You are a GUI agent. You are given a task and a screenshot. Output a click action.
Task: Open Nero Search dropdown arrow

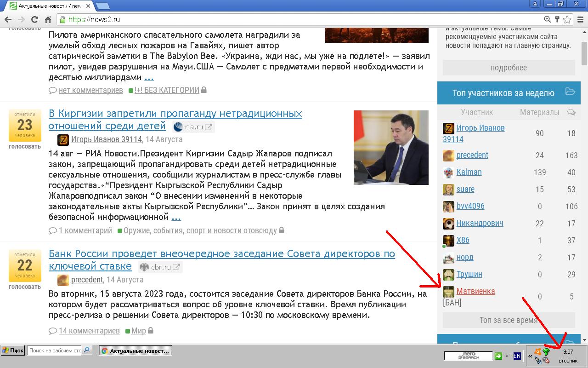(507, 356)
